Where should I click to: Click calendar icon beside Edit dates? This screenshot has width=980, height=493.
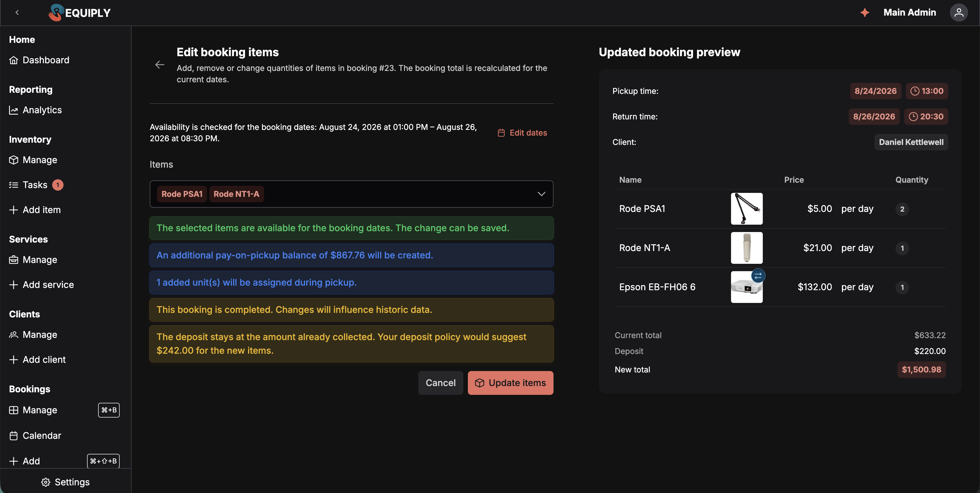(501, 133)
